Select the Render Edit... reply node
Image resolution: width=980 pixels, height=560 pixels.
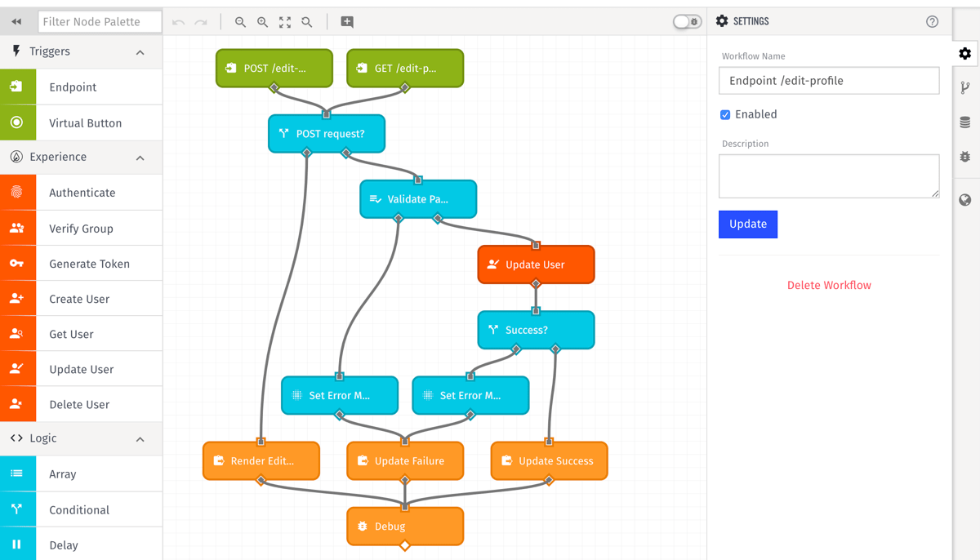point(261,460)
